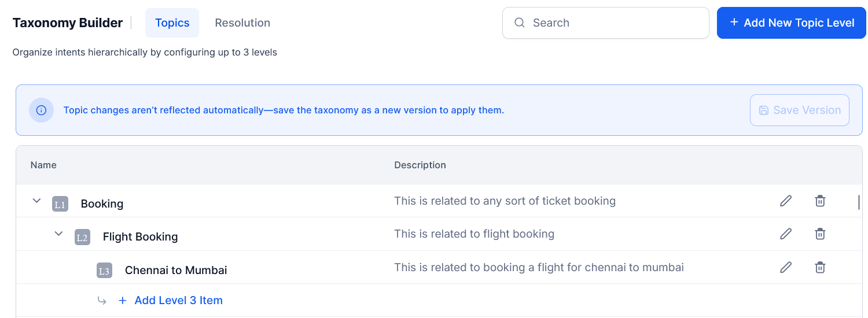Delete the Booking L1 topic

tap(820, 201)
